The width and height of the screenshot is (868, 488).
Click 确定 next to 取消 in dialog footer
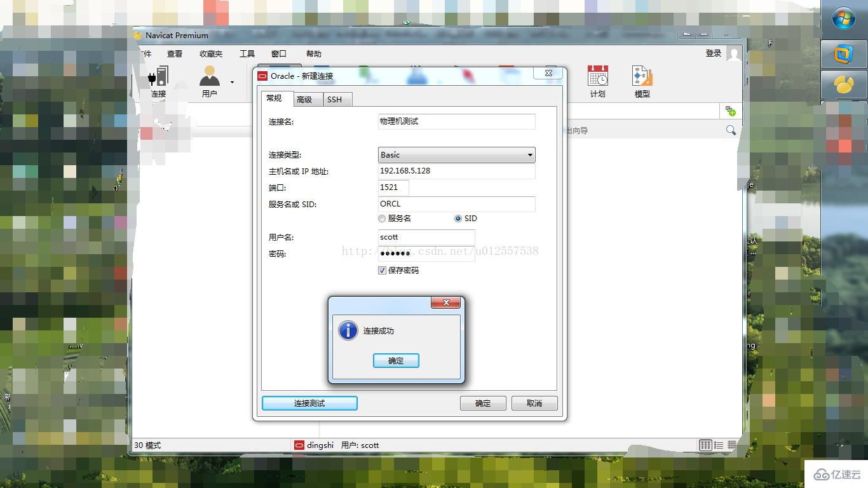pos(483,403)
